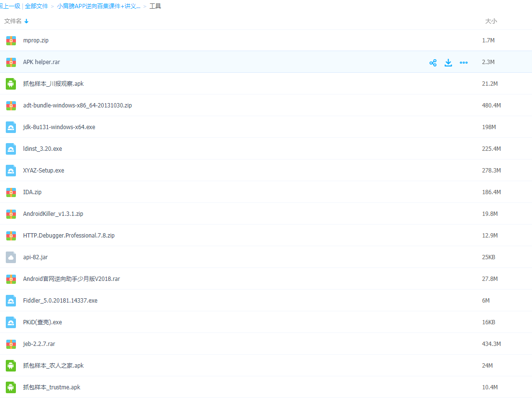This screenshot has height=398, width=532.
Task: Click the 480.4M size value
Action: (x=491, y=106)
